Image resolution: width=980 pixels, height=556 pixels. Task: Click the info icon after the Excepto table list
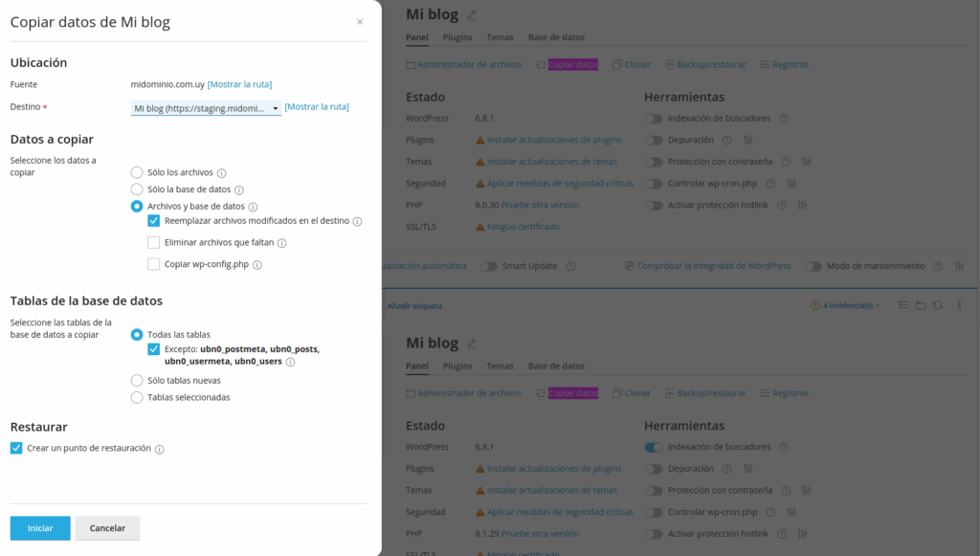click(290, 363)
